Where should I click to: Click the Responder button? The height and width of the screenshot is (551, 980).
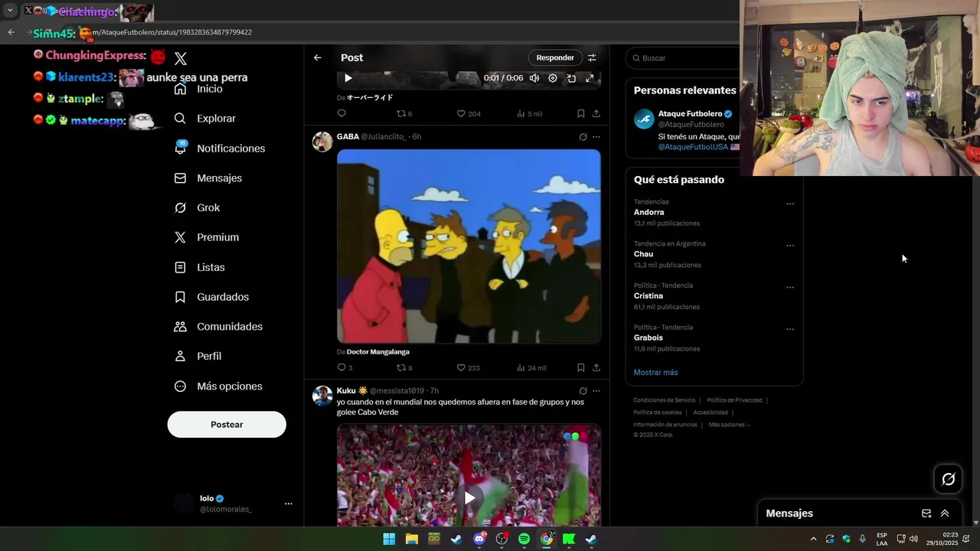coord(555,57)
